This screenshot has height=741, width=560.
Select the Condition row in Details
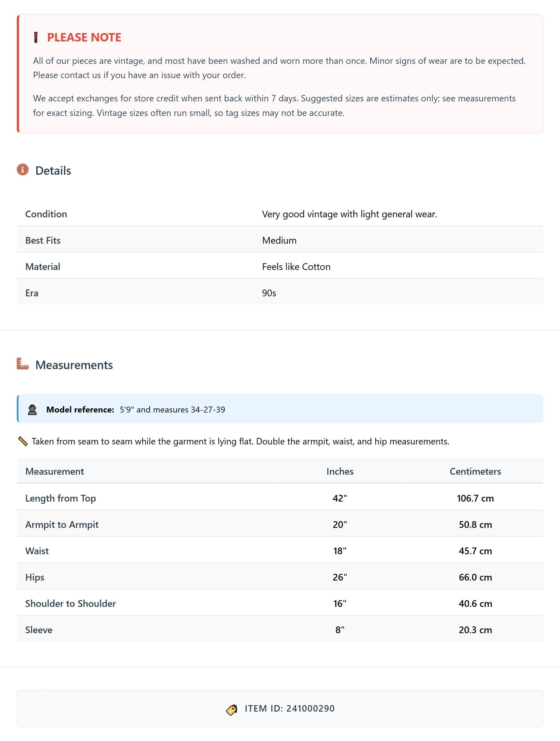pyautogui.click(x=280, y=214)
